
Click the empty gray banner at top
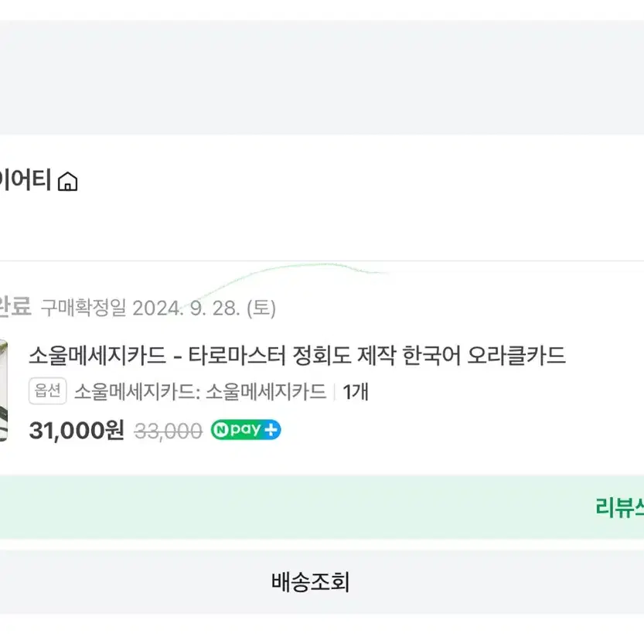322,77
